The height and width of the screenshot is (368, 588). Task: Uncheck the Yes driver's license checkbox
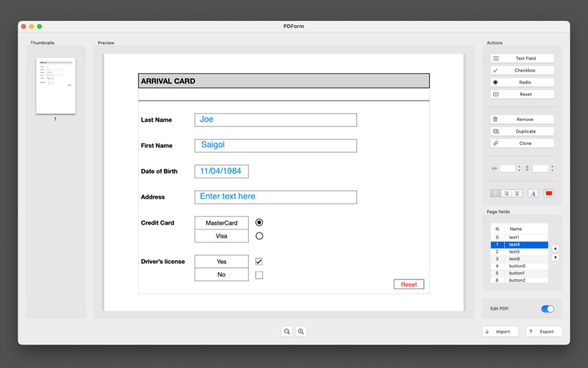pos(259,261)
